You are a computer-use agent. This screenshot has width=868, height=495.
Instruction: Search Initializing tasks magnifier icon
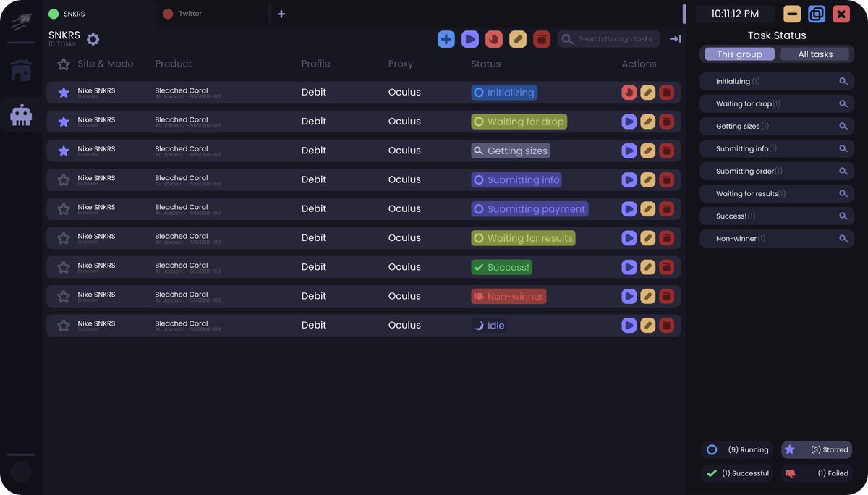click(843, 82)
